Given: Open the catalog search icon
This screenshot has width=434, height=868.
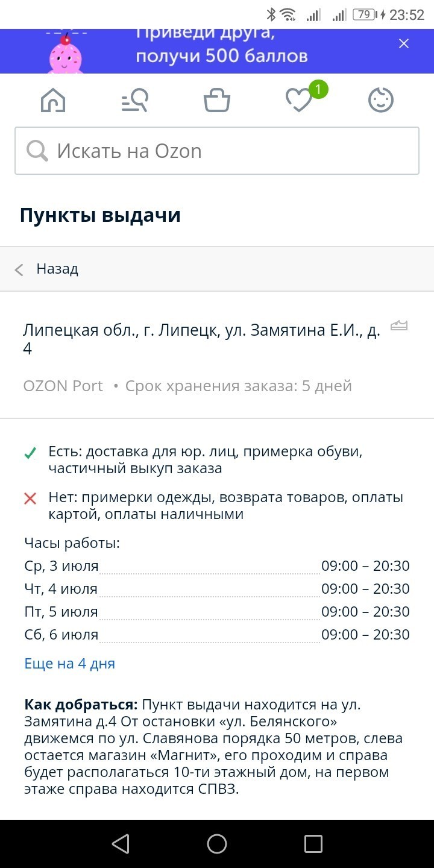Looking at the screenshot, I should point(135,100).
